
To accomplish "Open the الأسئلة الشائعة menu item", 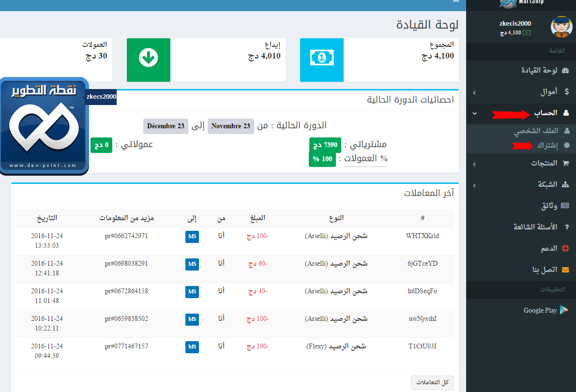I will pyautogui.click(x=521, y=227).
